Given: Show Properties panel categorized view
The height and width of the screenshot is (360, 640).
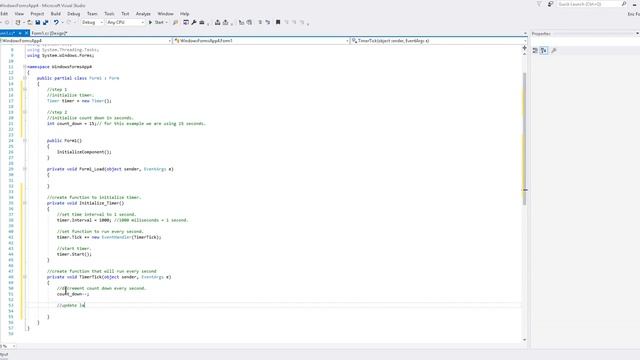Looking at the screenshot, I should [x=535, y=51].
